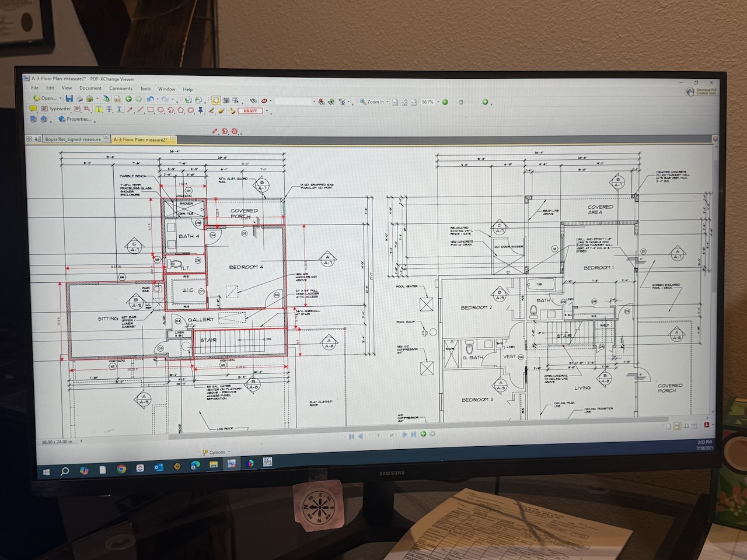The width and height of the screenshot is (747, 560).
Task: Click the Sticky Note comment tool
Action: (x=33, y=108)
